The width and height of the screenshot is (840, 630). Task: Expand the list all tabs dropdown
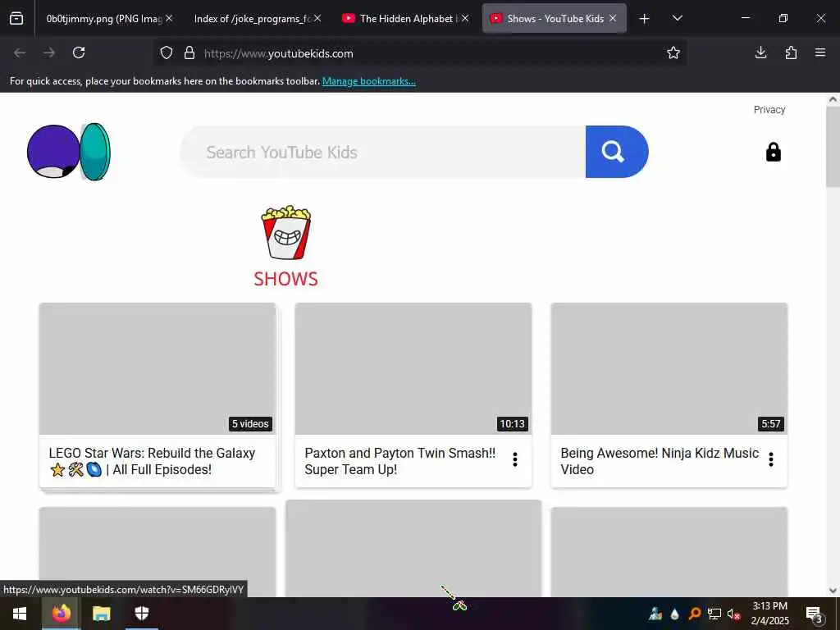click(677, 18)
